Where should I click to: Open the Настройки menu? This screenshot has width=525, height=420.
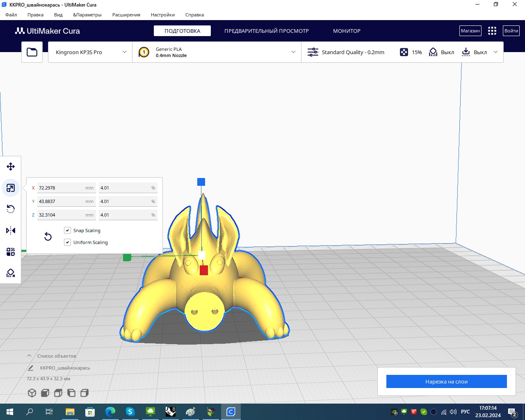click(163, 15)
